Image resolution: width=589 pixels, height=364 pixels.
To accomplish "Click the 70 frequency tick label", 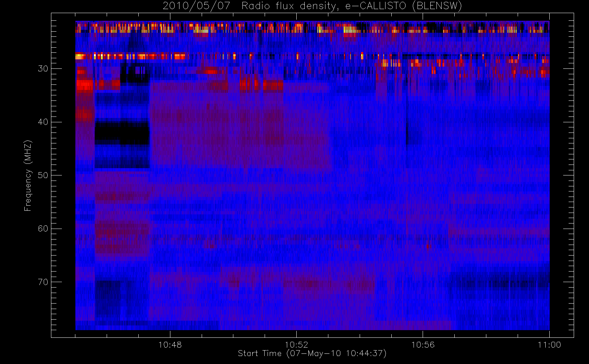I will tap(43, 282).
